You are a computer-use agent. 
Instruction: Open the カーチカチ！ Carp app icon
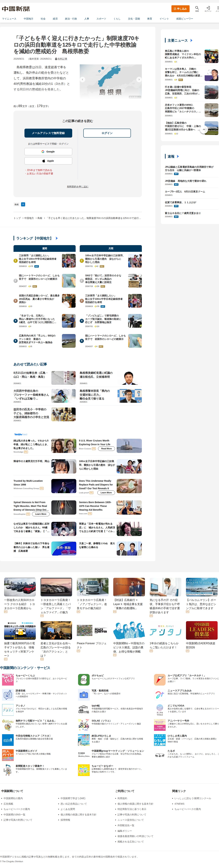point(159,680)
